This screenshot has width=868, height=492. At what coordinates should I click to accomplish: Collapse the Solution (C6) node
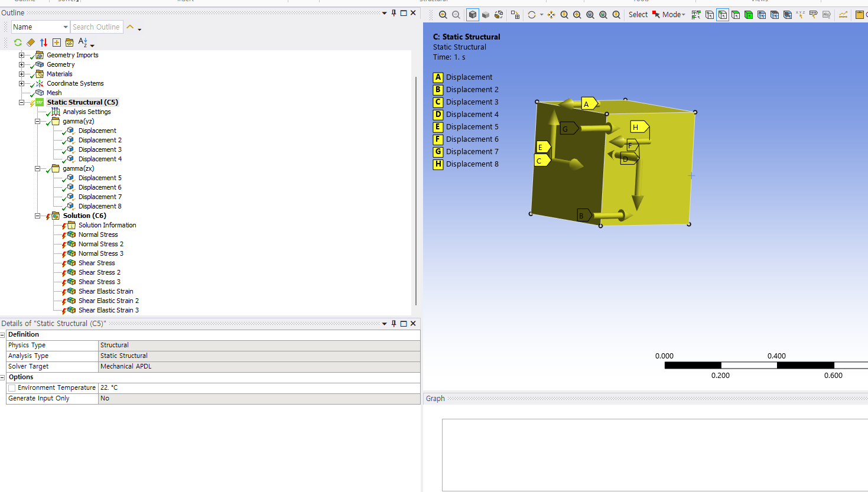37,216
